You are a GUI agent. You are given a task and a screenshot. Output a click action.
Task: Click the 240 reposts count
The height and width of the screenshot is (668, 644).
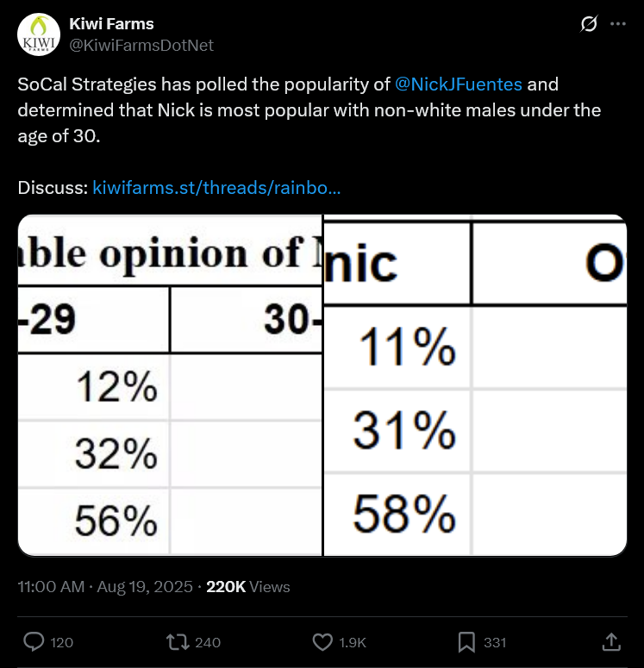207,642
